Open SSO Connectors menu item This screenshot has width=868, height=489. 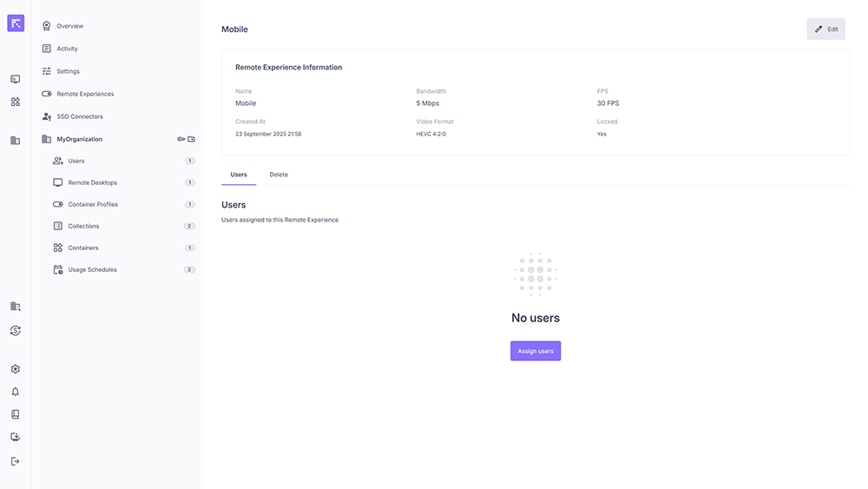point(79,116)
